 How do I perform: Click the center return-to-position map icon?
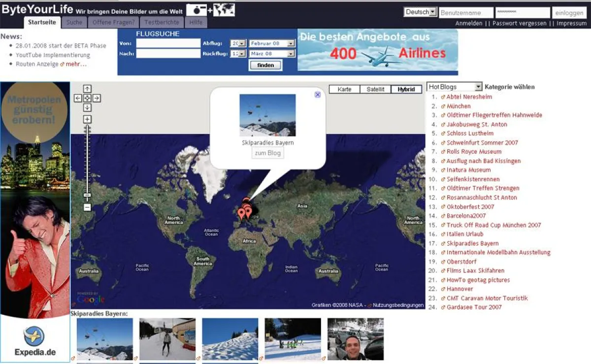coord(87,98)
